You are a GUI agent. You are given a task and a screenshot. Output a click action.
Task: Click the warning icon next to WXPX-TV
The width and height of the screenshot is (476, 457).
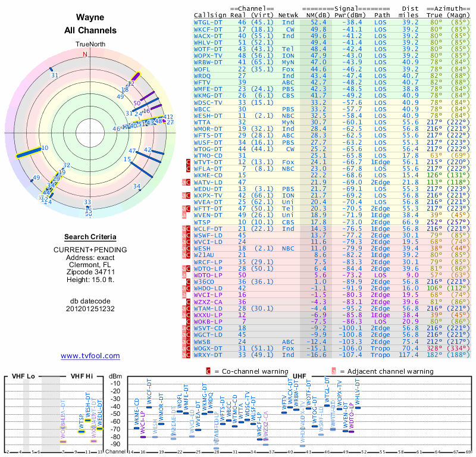(x=189, y=195)
